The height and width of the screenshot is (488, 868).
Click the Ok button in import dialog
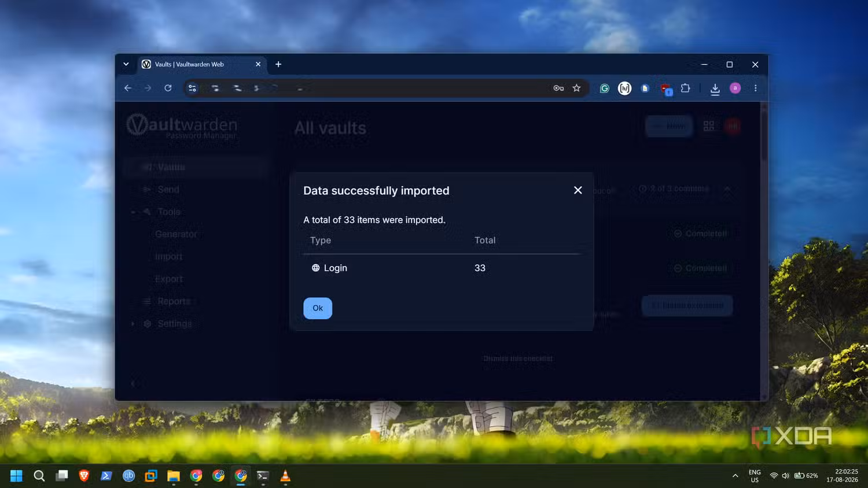pos(318,308)
